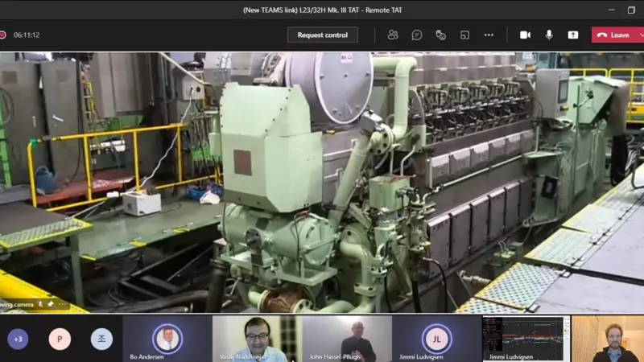644x362 pixels.
Task: Open More actions ellipsis in meeting toolbar
Action: coord(489,35)
